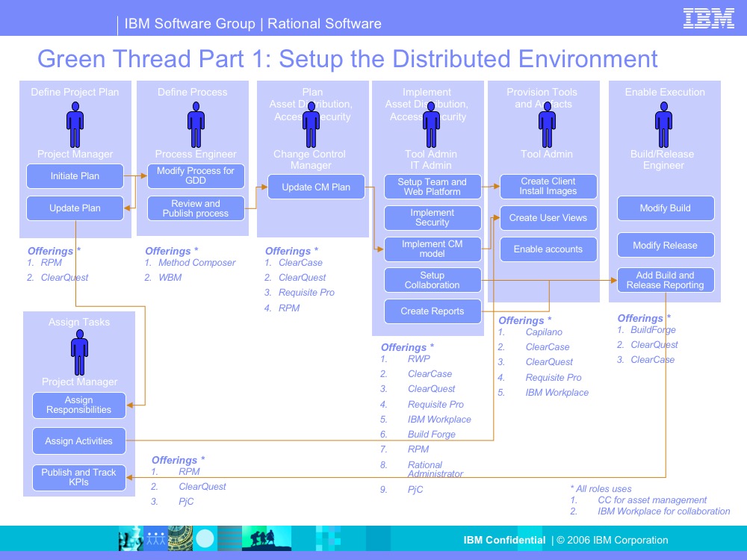Click the Create User Views box
Viewport: 747px width, 560px height.
(548, 217)
